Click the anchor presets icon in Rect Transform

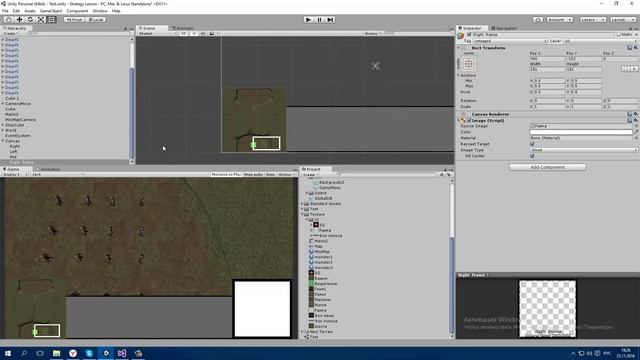(469, 64)
